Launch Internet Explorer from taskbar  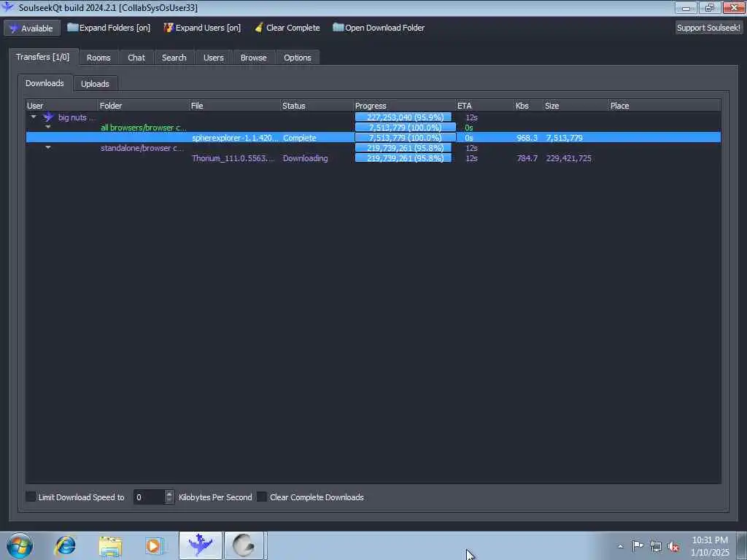tap(65, 545)
